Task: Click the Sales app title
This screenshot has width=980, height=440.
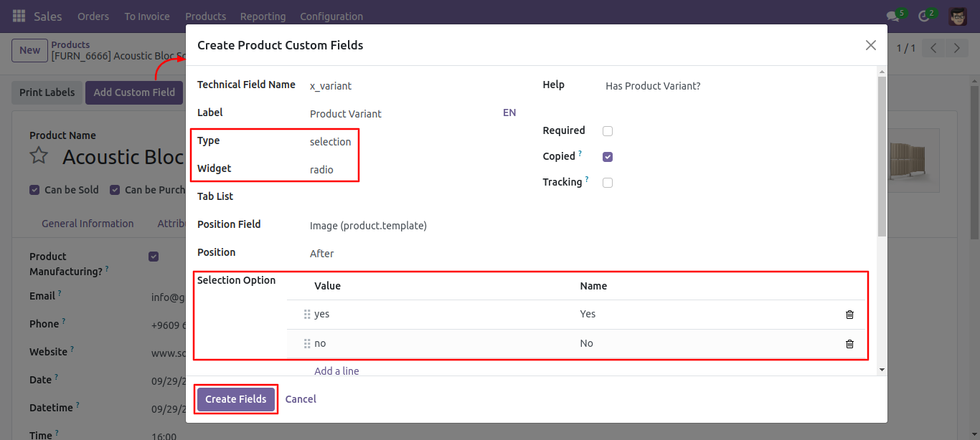Action: click(x=48, y=16)
